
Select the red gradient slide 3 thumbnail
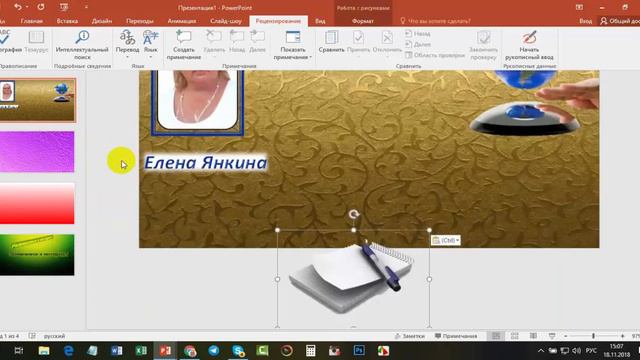tap(37, 203)
